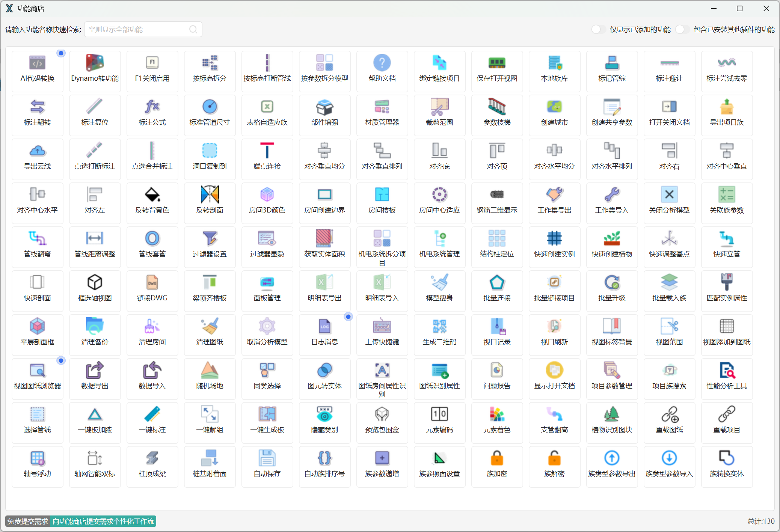Open the 性能分析工具 icon
The image size is (780, 532).
727,370
